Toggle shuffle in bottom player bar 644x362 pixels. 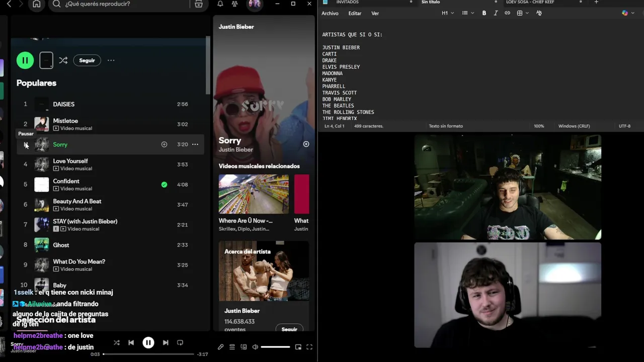[117, 342]
